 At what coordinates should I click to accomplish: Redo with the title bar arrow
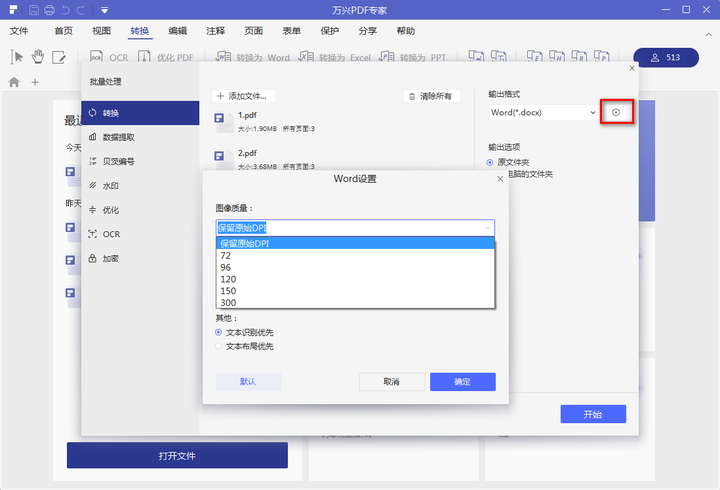pyautogui.click(x=80, y=10)
